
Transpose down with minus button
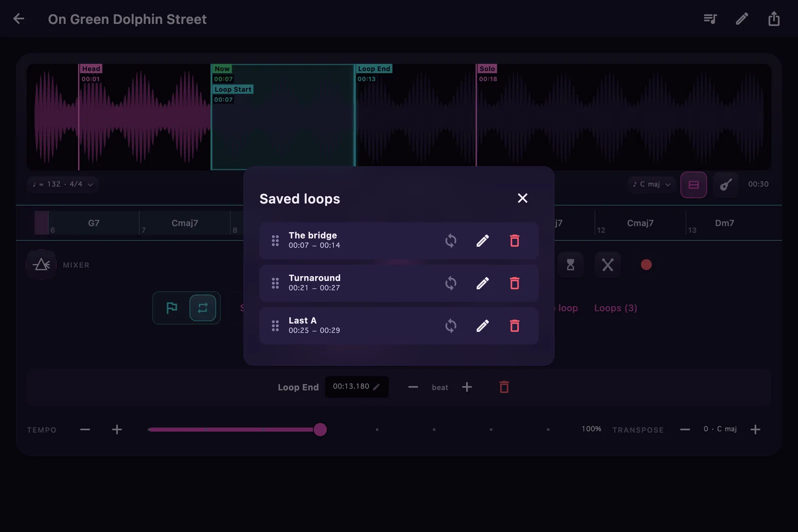pyautogui.click(x=685, y=430)
